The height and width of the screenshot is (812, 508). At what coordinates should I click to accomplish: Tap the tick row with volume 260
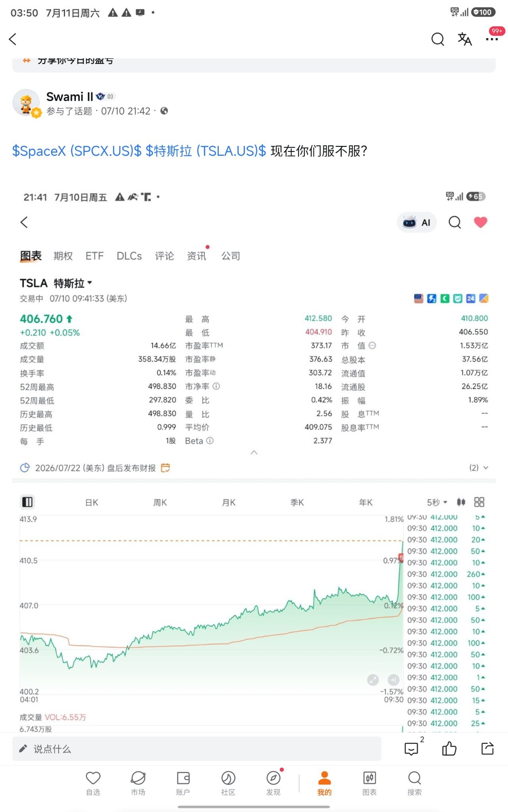point(446,574)
